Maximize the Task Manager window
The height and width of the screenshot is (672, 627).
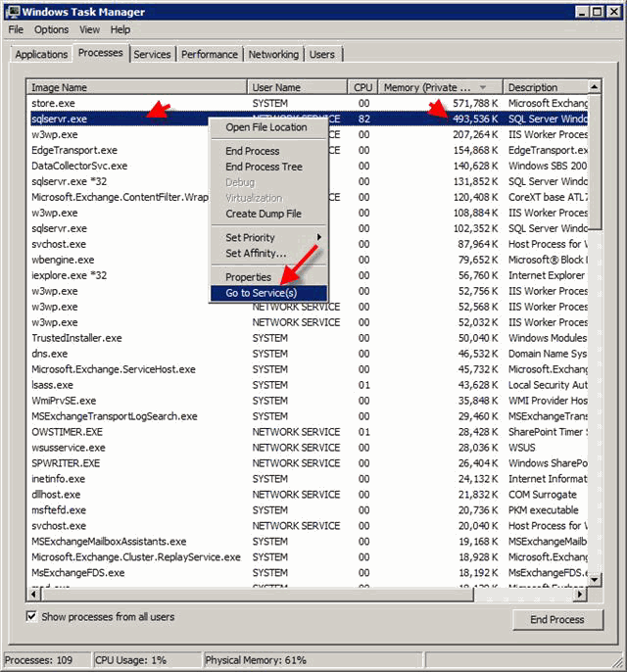coord(598,12)
